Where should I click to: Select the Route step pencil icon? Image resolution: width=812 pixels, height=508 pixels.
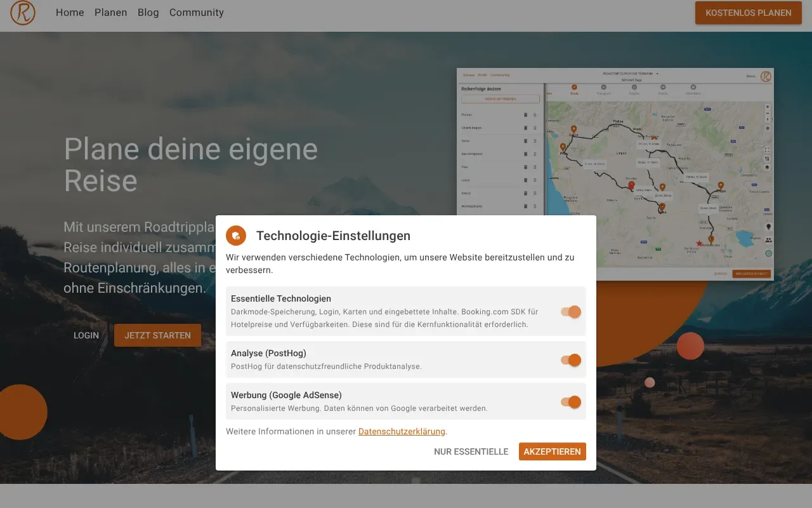(x=575, y=88)
